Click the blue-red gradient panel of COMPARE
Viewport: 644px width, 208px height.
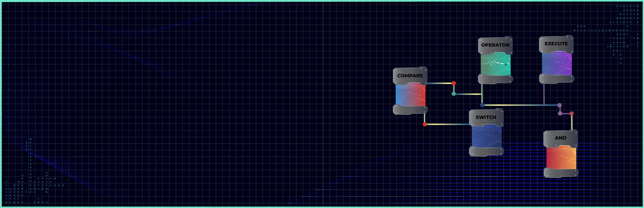tap(411, 95)
